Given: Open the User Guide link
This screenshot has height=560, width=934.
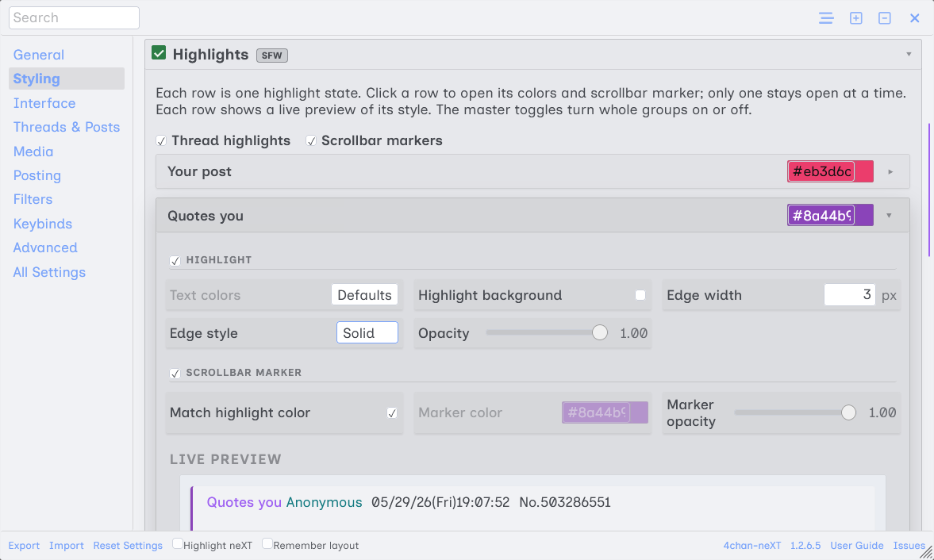Looking at the screenshot, I should (x=856, y=545).
